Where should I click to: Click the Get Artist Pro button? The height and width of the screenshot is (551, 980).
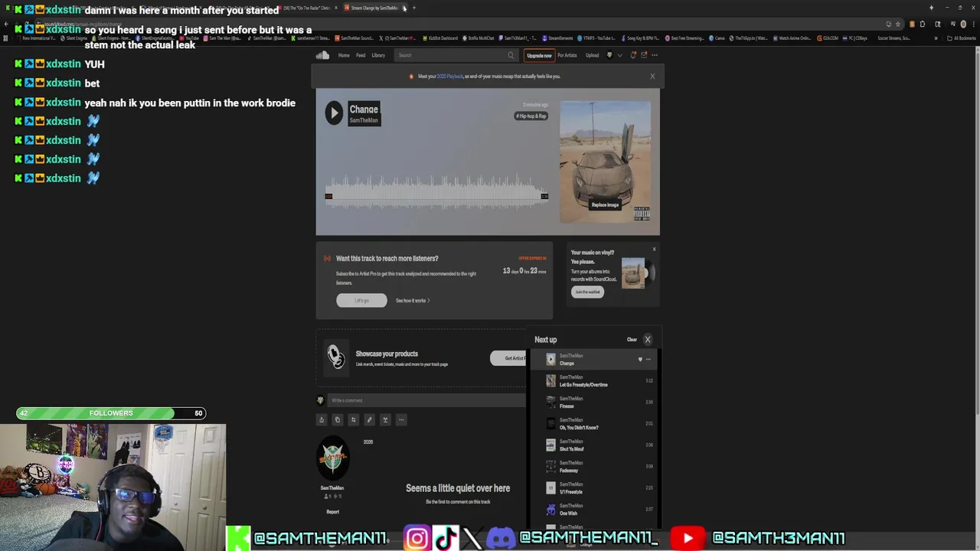pos(509,358)
